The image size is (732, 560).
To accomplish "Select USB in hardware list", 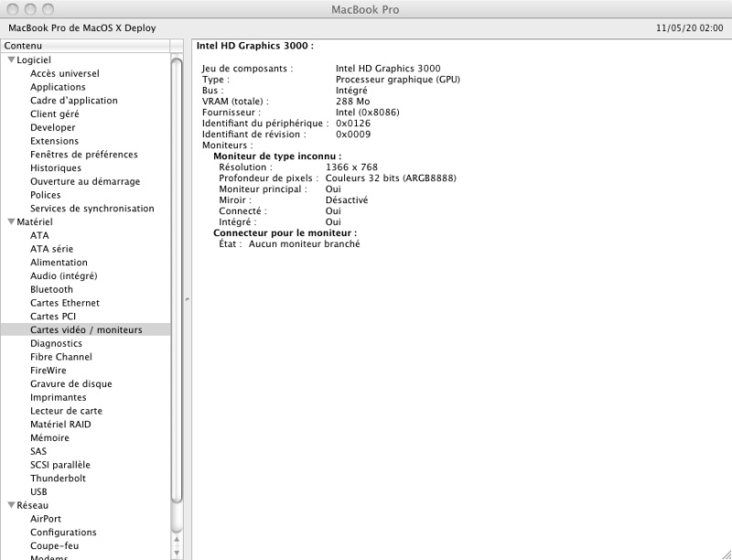I will pyautogui.click(x=38, y=492).
